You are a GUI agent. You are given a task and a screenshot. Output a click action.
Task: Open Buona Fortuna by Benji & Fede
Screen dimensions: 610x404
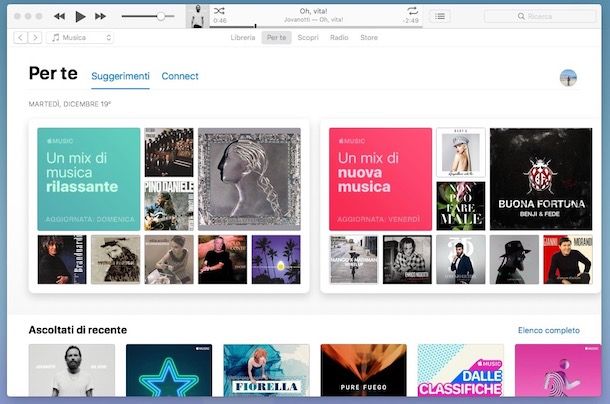pyautogui.click(x=541, y=179)
